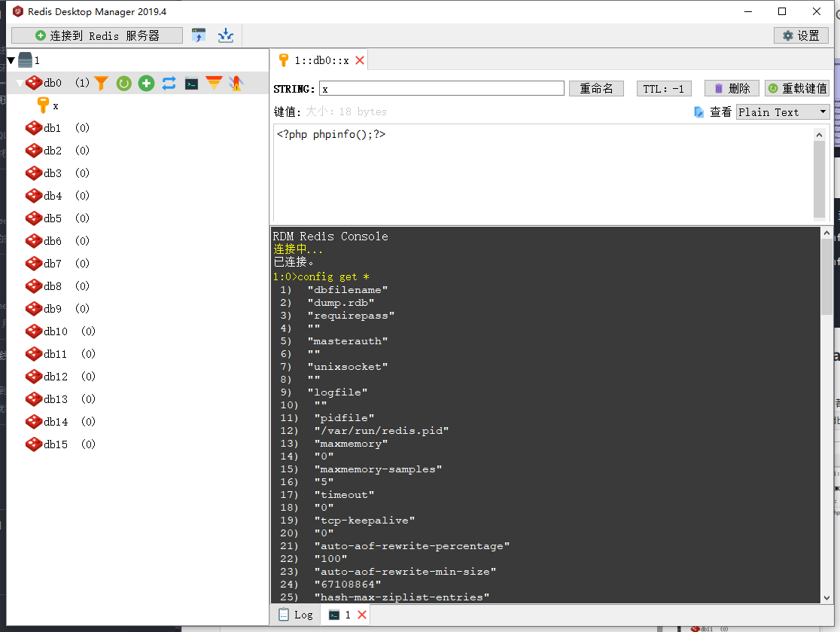Click the "requirepass" console output line
Viewport: 840px width, 632px height.
click(x=351, y=316)
